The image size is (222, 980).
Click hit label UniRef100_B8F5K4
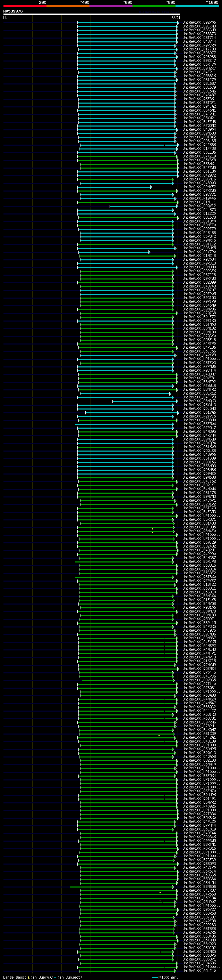(x=199, y=776)
